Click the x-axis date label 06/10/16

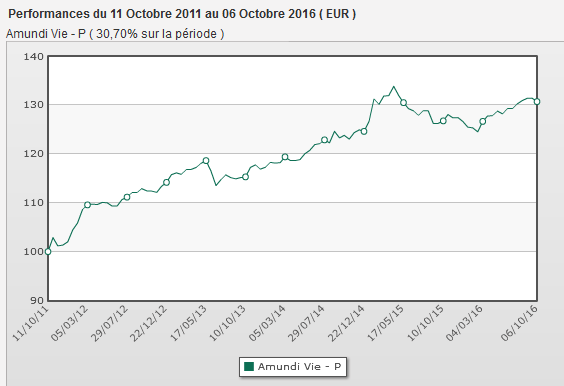click(x=519, y=323)
